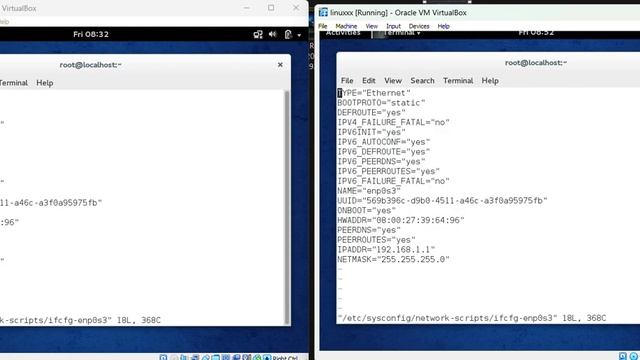Click the IPV6_PEERROUTES="yes" line
The height and width of the screenshot is (360, 640).
click(389, 171)
